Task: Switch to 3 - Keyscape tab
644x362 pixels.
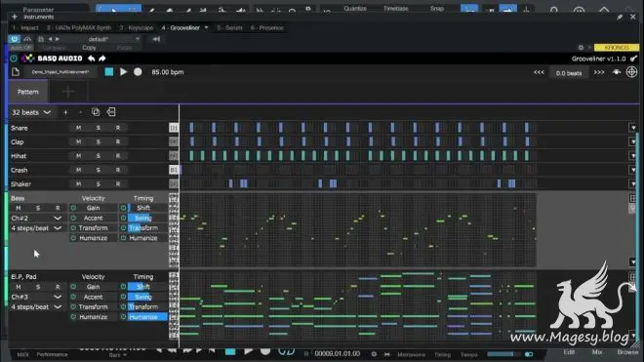Action: (x=137, y=28)
